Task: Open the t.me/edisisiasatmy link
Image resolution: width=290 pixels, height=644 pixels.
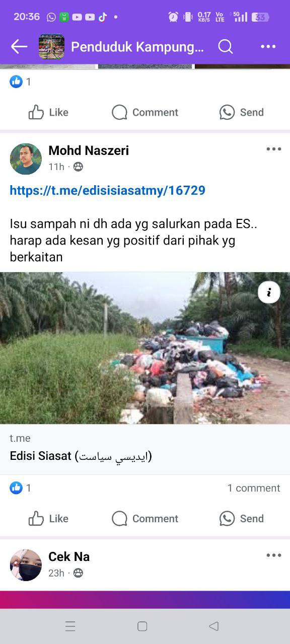Action: click(108, 190)
